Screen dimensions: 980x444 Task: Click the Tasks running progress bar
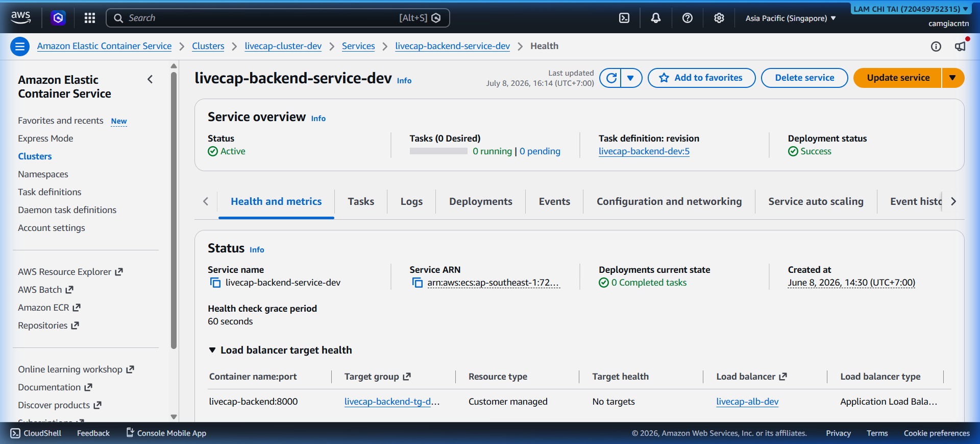click(x=438, y=151)
